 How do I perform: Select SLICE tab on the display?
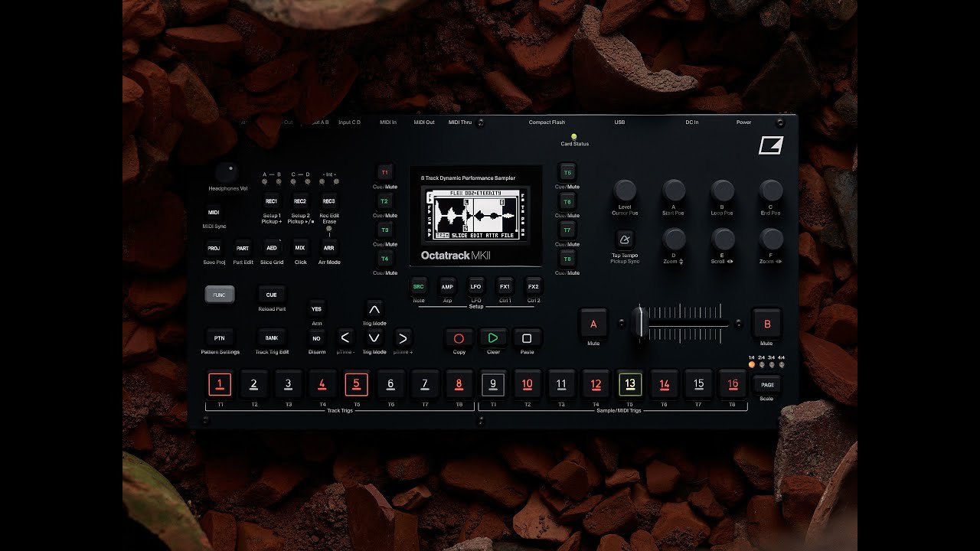[459, 236]
